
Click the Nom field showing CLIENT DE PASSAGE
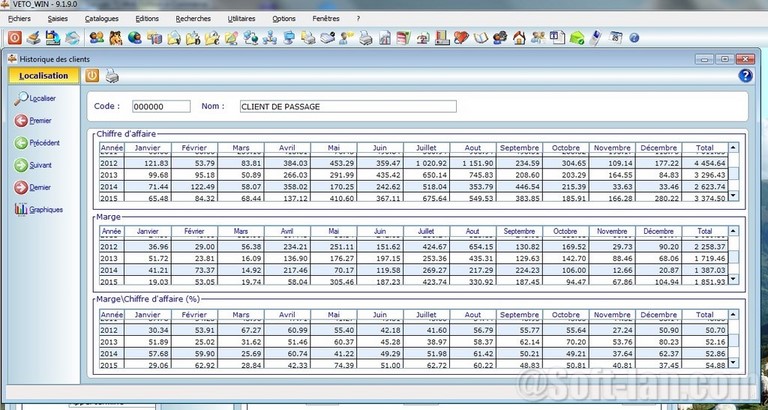(x=345, y=106)
